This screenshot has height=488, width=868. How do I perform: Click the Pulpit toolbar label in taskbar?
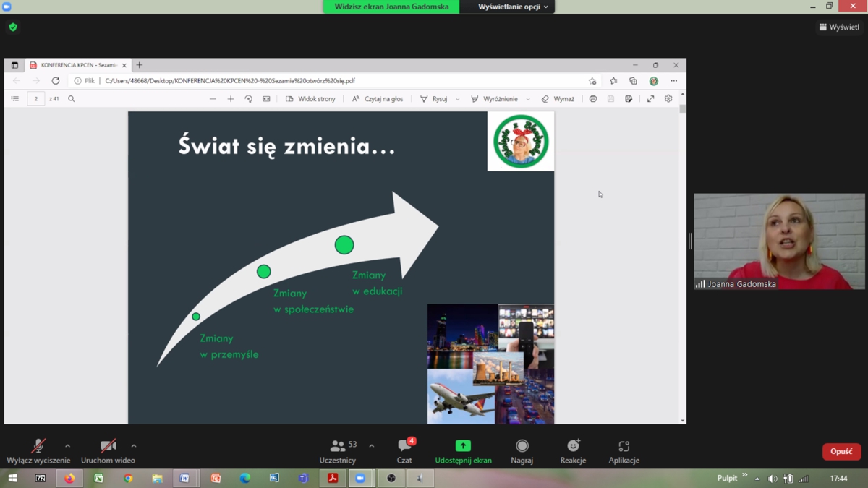(727, 479)
